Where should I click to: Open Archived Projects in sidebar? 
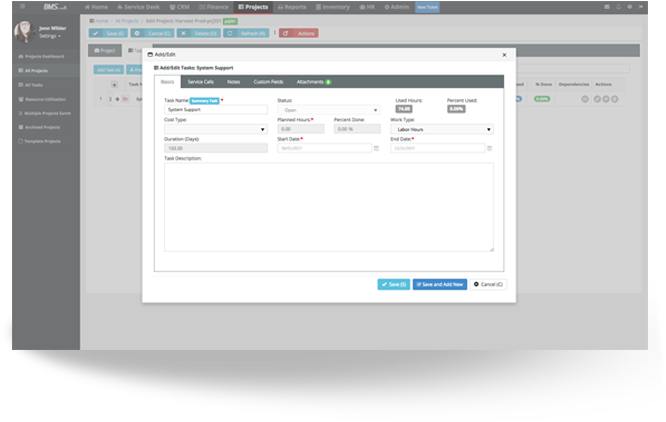pos(39,127)
